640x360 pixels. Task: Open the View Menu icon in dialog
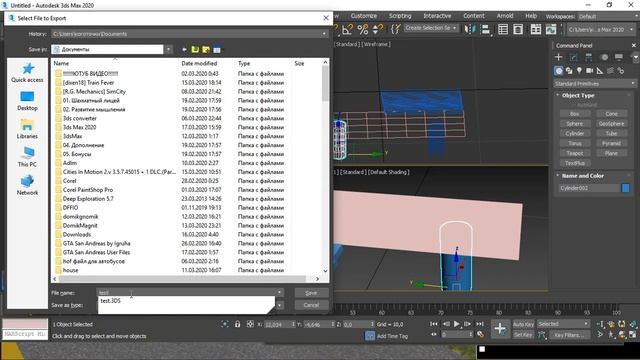tap(217, 50)
